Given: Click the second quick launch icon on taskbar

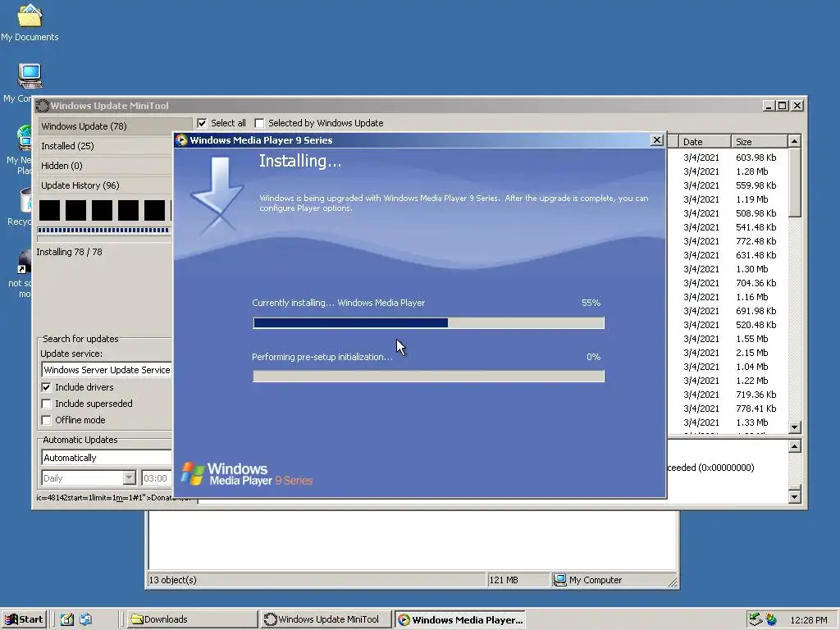Looking at the screenshot, I should point(85,619).
